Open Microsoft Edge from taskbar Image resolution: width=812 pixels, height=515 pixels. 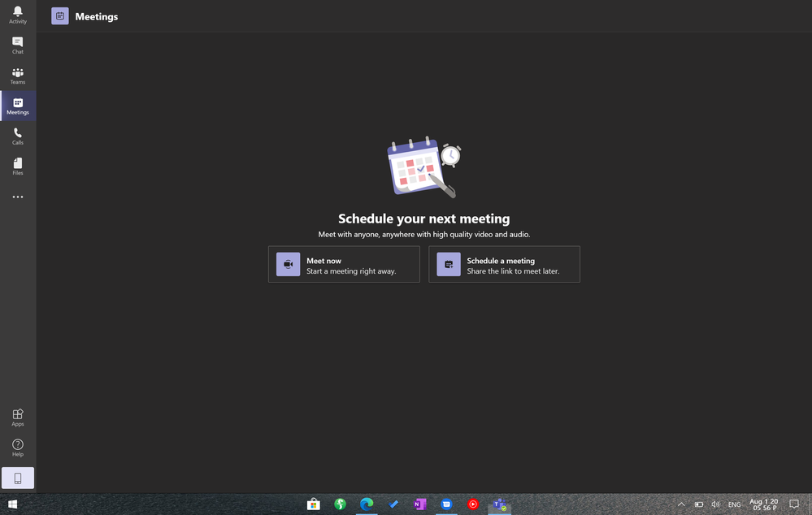tap(367, 504)
